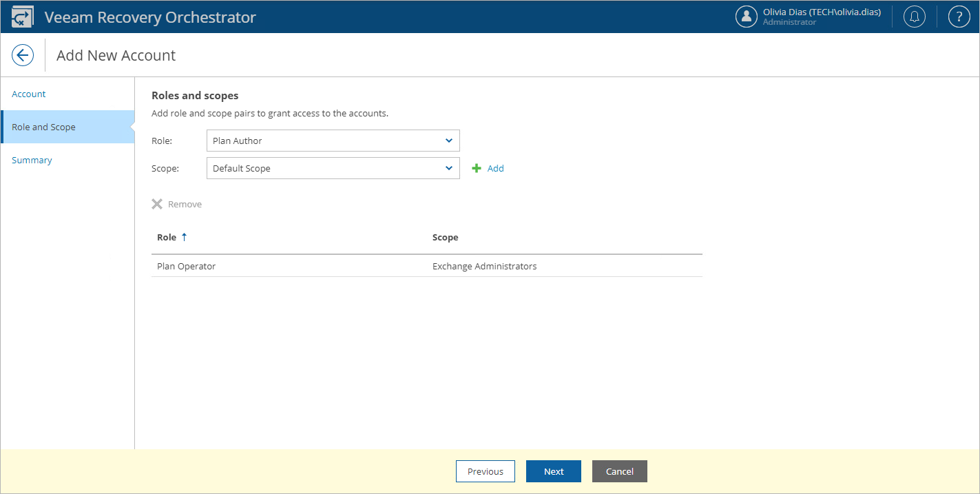Cancel the Add New Account wizard
980x494 pixels.
click(x=619, y=471)
